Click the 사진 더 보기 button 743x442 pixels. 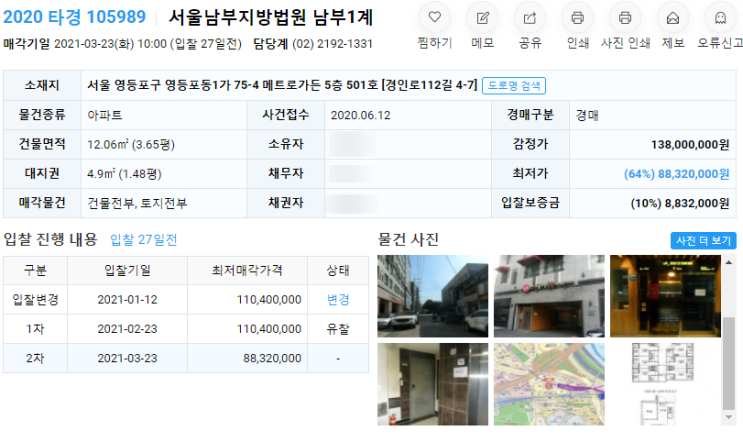[703, 241]
